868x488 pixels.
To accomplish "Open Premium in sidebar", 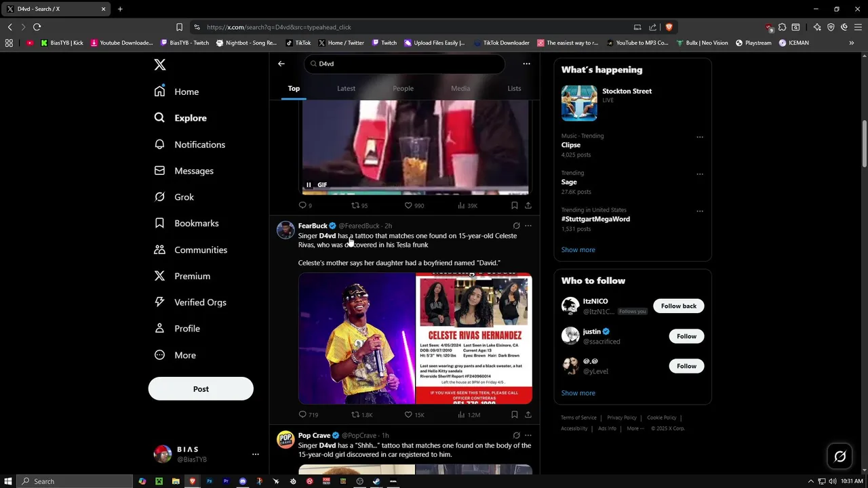I will tap(182, 276).
